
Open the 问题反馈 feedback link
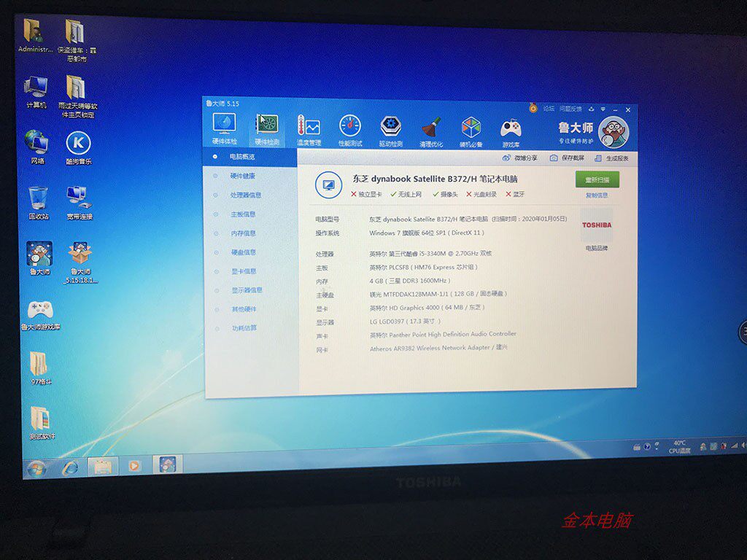click(570, 109)
